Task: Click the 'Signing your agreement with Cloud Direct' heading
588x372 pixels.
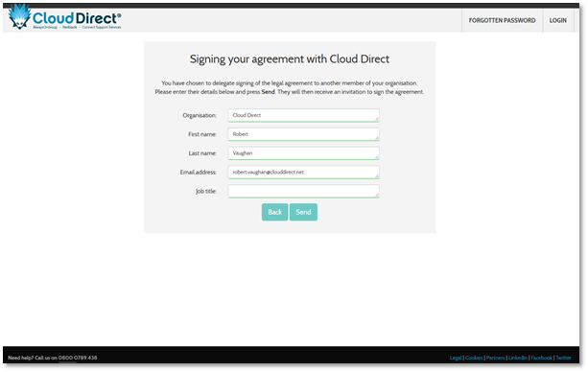Action: pos(289,58)
